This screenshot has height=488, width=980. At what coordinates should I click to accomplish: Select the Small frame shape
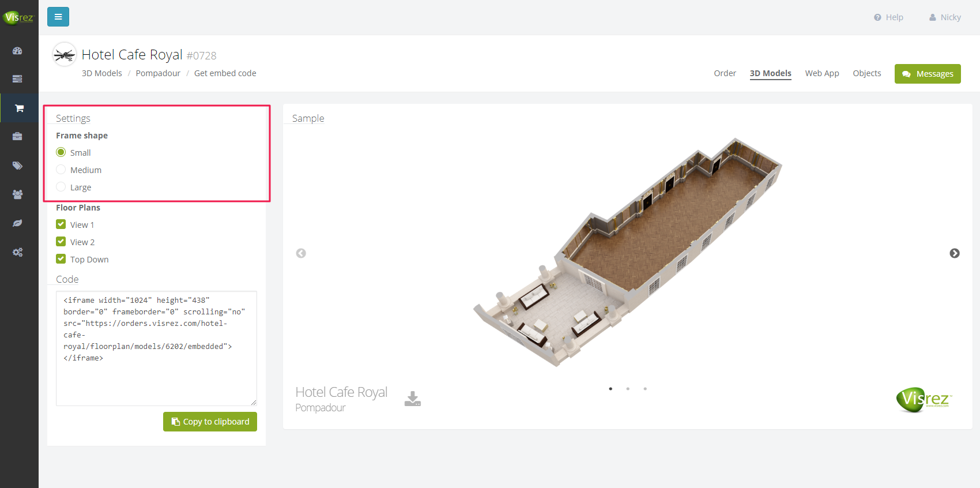click(x=61, y=152)
